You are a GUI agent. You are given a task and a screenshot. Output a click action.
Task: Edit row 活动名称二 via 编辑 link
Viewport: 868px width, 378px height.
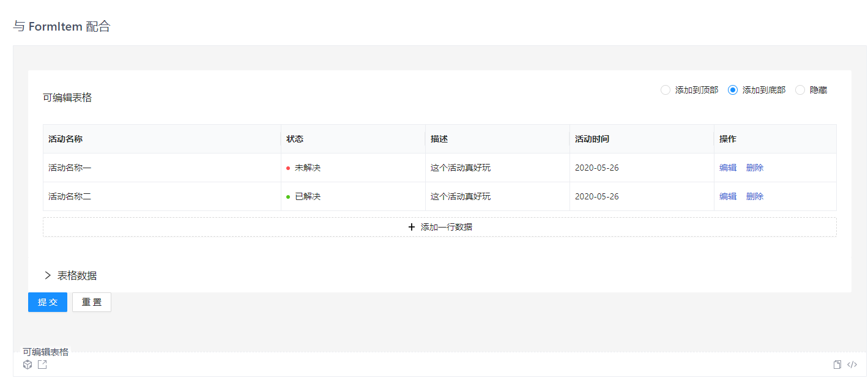(728, 196)
